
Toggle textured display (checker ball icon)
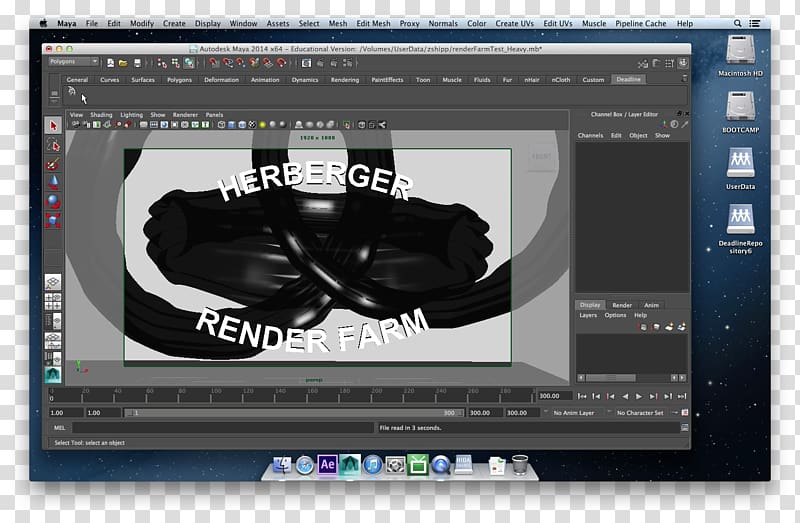[252, 124]
